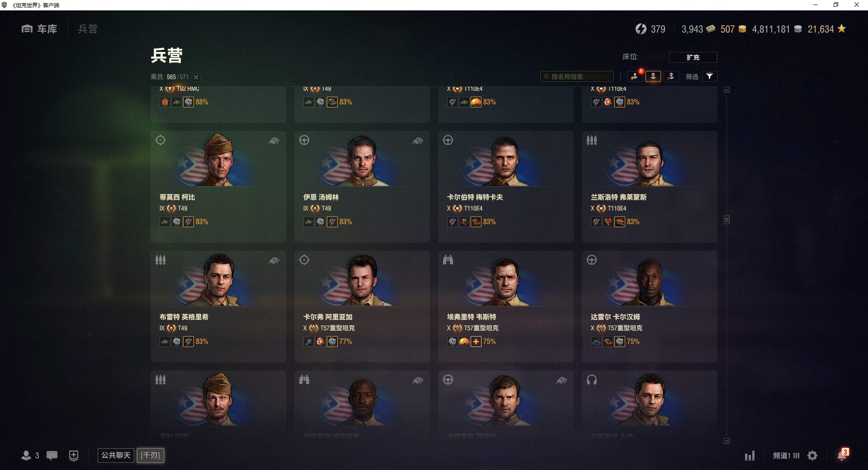The image size is (868, 470).
Task: Click gunner role icon on 卡尔弗 阿里亚加 card
Action: point(304,260)
